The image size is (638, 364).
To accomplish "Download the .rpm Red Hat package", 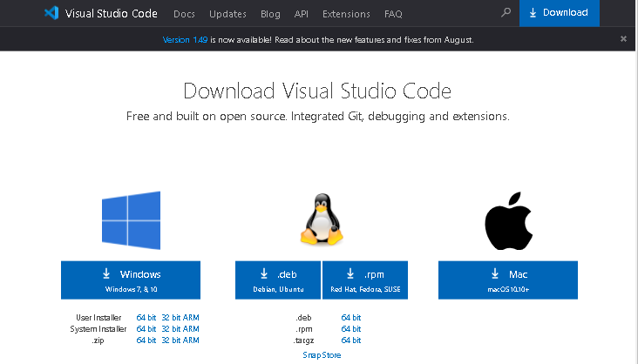I will pos(365,280).
